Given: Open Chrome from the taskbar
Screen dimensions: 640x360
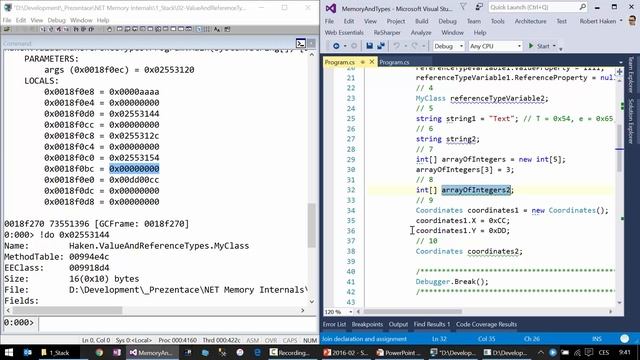Looking at the screenshot, I should coord(99,352).
